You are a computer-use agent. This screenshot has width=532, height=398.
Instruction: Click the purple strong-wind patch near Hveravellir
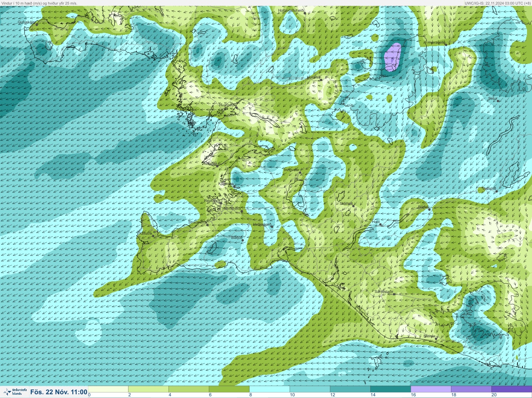(x=392, y=57)
